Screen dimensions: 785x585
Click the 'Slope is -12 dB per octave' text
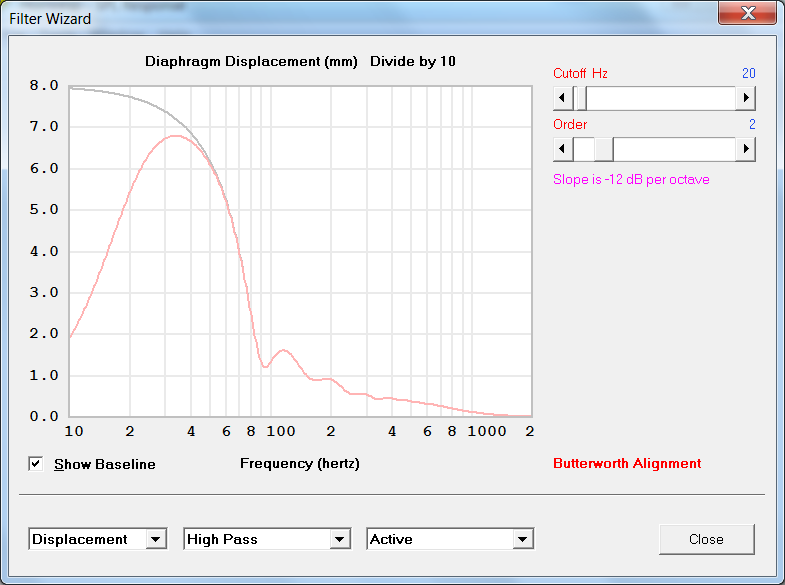pyautogui.click(x=631, y=179)
